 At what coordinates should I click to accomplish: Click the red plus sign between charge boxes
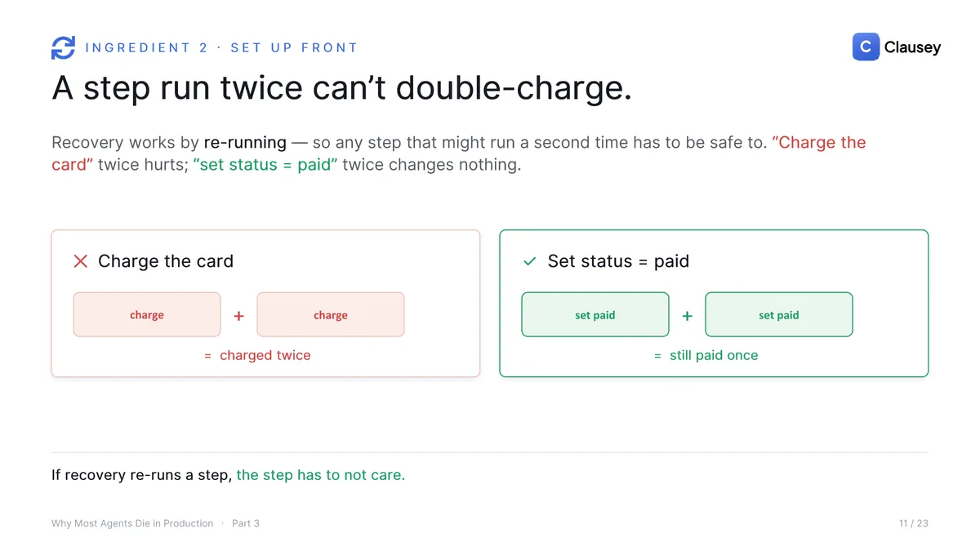tap(238, 316)
